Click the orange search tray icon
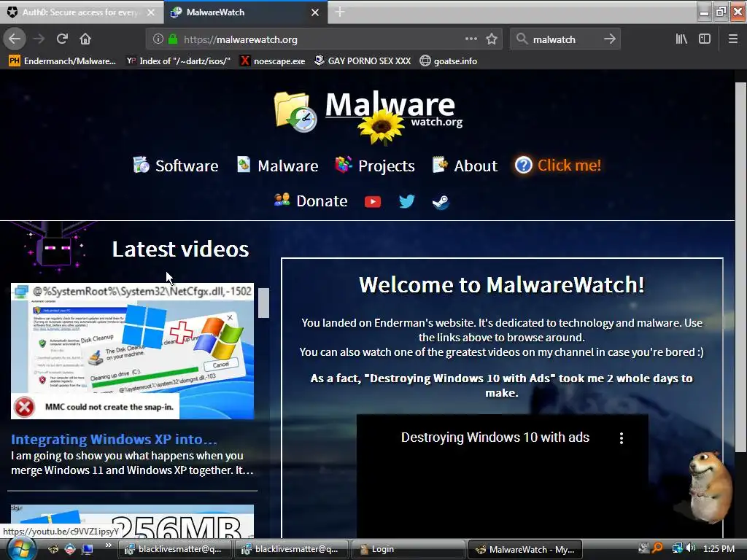This screenshot has width=747, height=560. pyautogui.click(x=657, y=548)
